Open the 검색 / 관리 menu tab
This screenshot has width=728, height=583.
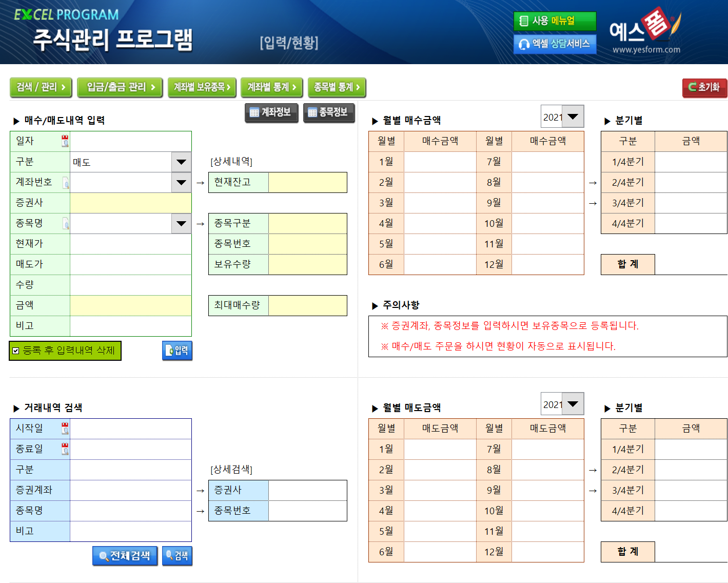tap(41, 87)
